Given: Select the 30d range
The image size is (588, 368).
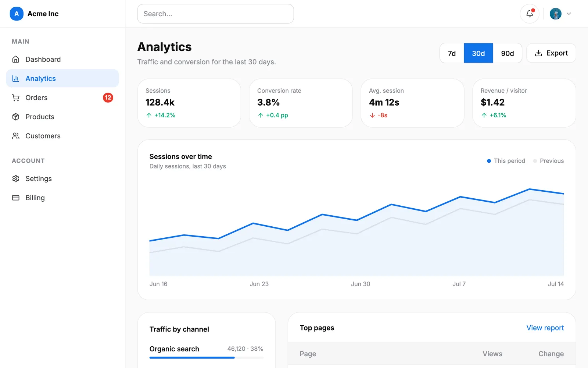Looking at the screenshot, I should [478, 53].
